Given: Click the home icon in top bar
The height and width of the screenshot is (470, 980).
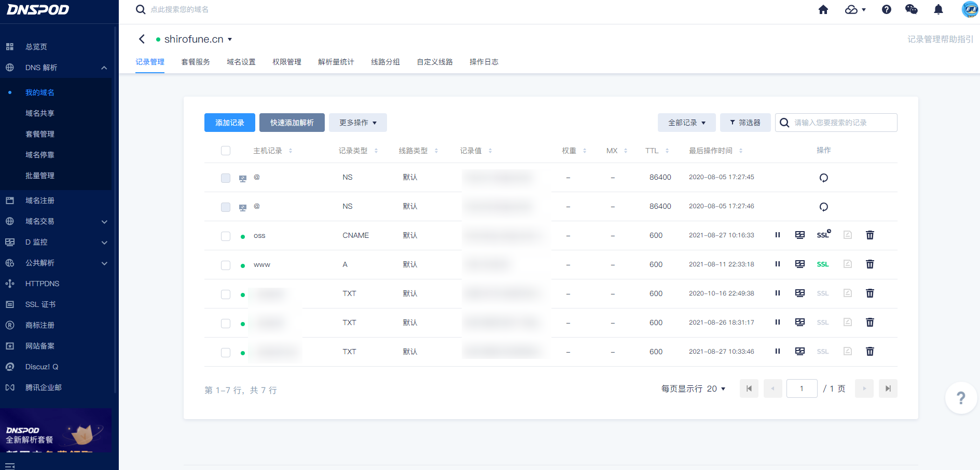Looking at the screenshot, I should [x=823, y=10].
